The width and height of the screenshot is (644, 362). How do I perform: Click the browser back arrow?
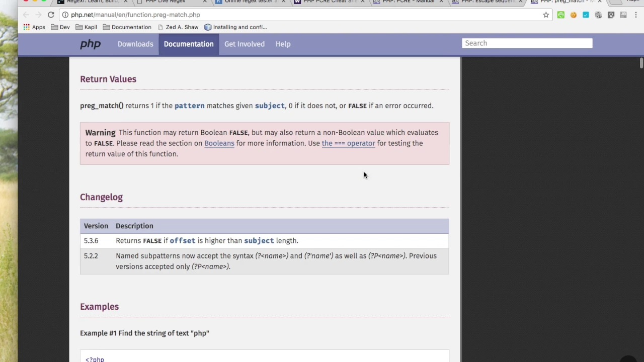coord(26,15)
